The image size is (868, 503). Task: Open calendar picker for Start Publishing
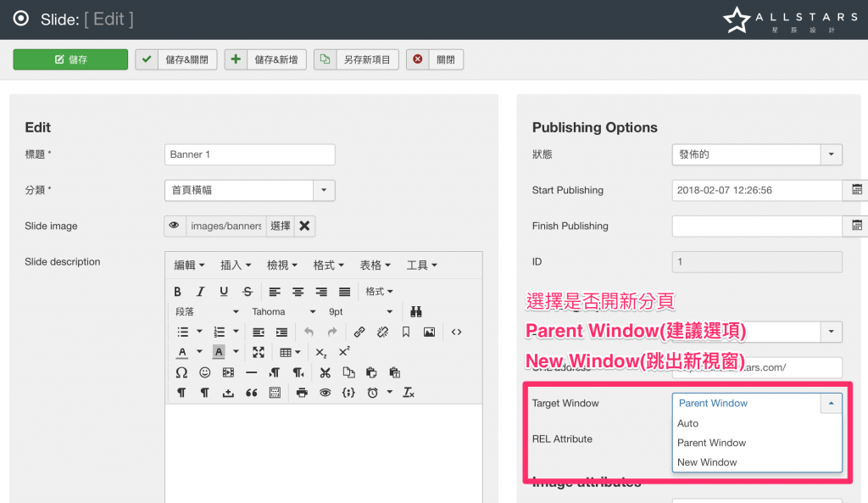point(856,190)
